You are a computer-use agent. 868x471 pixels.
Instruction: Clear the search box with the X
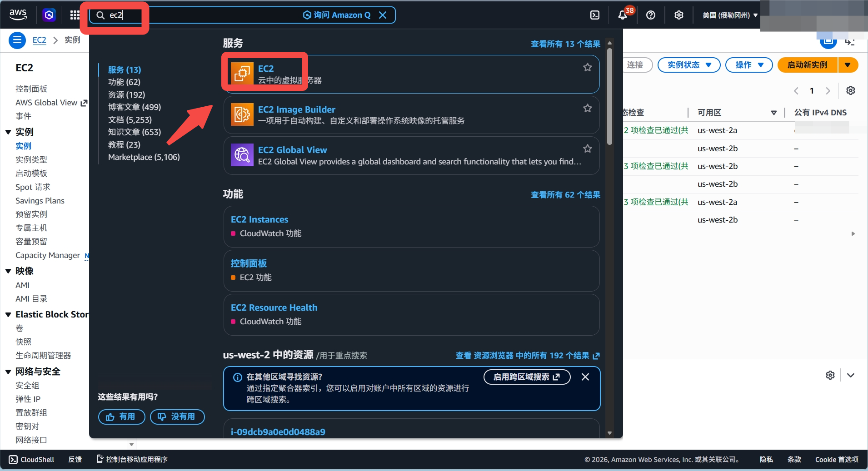[383, 15]
